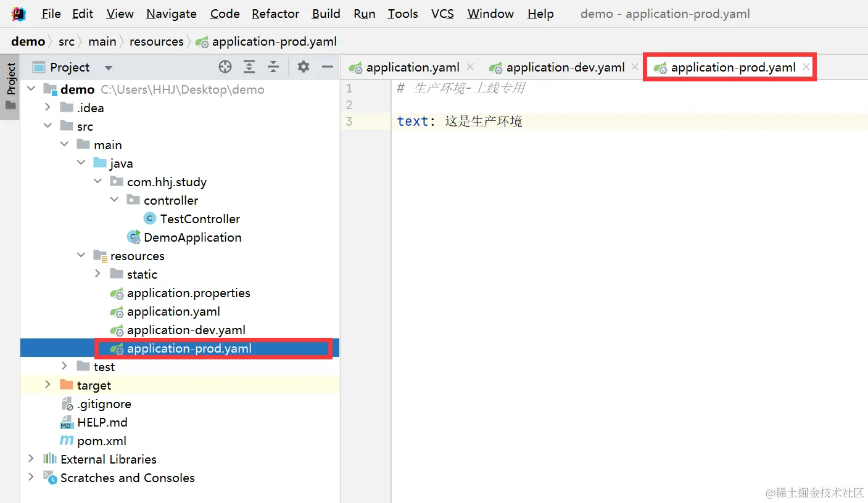Click the application.properties Spring file icon
Viewport: 868px width, 503px height.
[117, 293]
